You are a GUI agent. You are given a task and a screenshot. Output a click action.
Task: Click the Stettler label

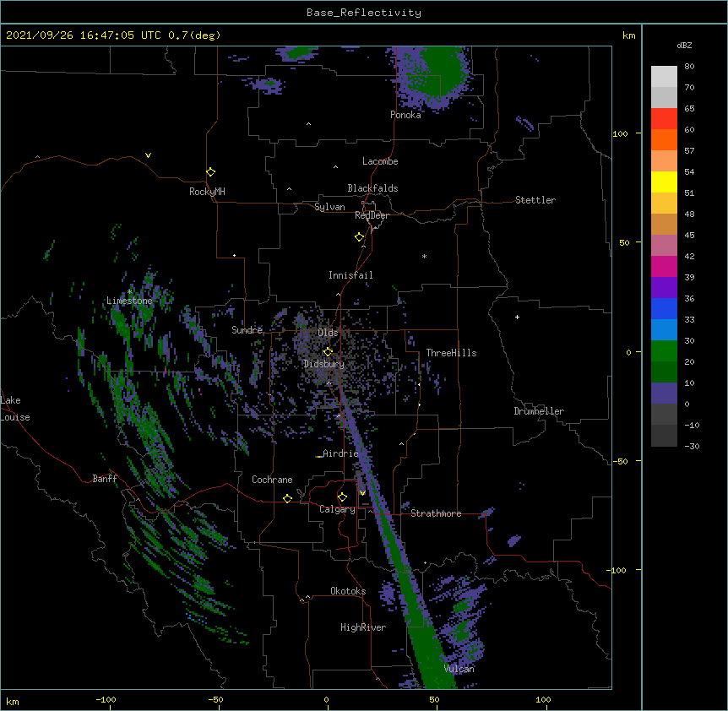535,200
